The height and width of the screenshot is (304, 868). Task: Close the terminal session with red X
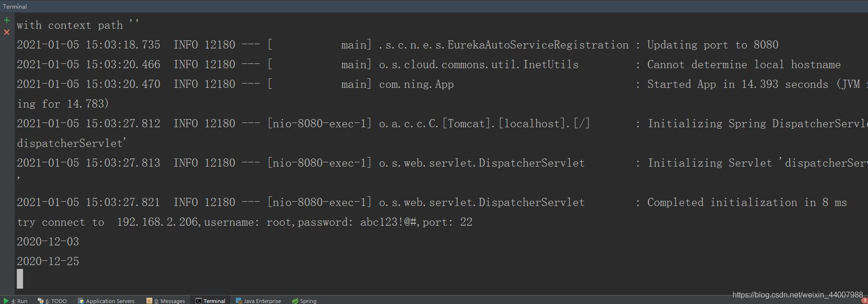[x=7, y=32]
